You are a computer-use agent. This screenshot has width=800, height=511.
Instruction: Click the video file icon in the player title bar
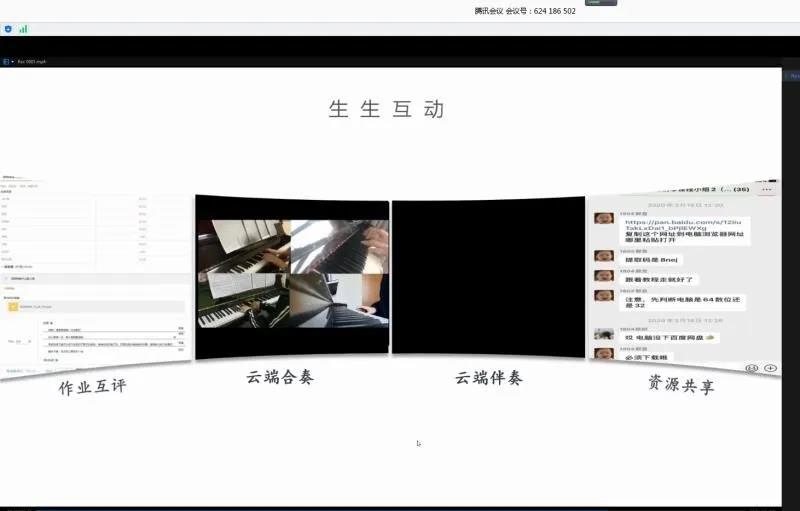(6, 61)
